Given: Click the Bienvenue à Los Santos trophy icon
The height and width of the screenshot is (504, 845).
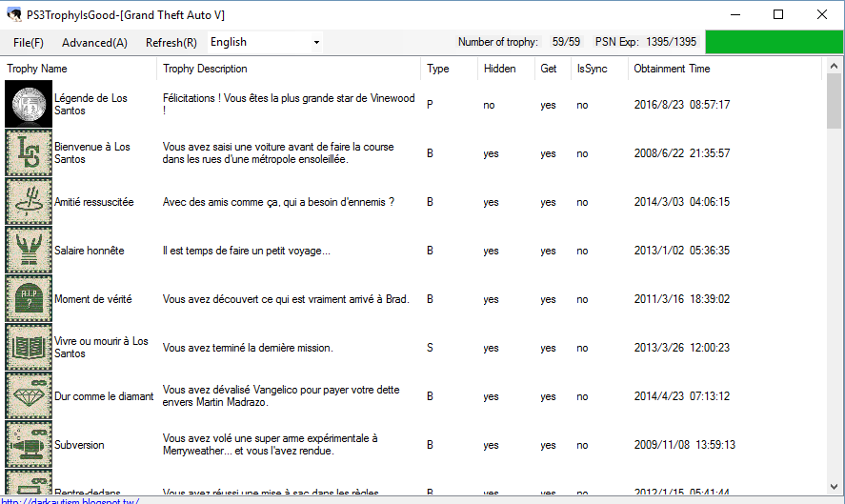Looking at the screenshot, I should tap(29, 152).
